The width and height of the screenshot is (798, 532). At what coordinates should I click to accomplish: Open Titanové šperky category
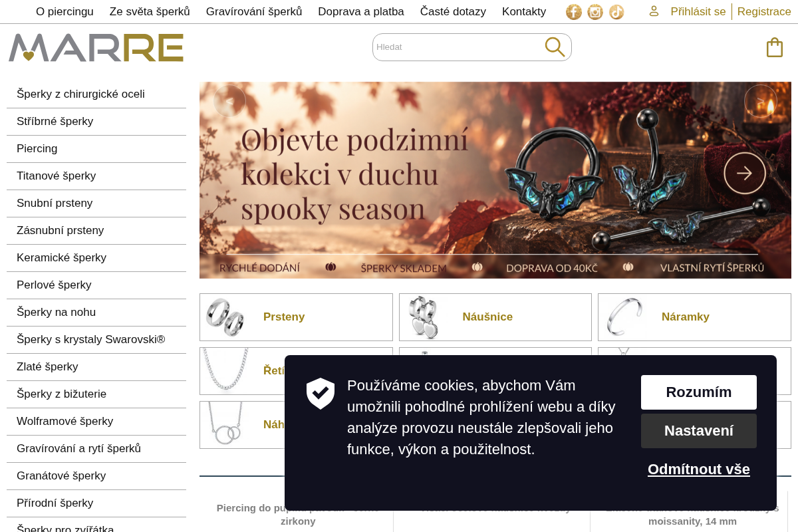click(96, 176)
